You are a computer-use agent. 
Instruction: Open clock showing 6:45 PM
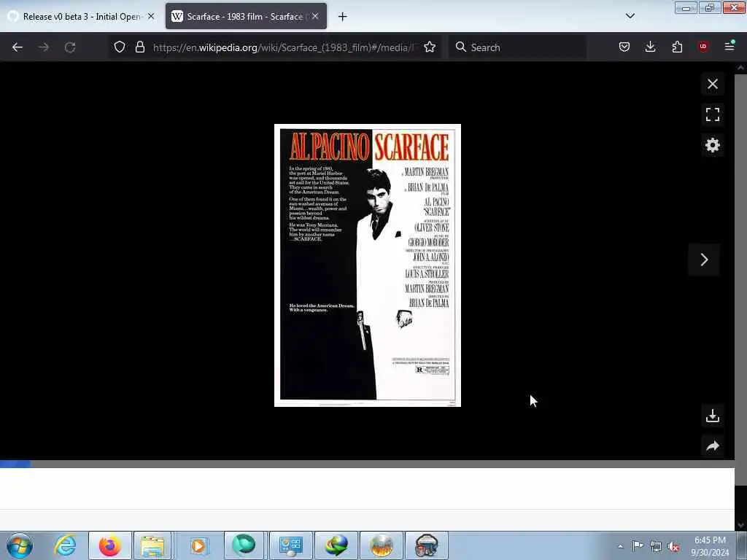pyautogui.click(x=710, y=546)
